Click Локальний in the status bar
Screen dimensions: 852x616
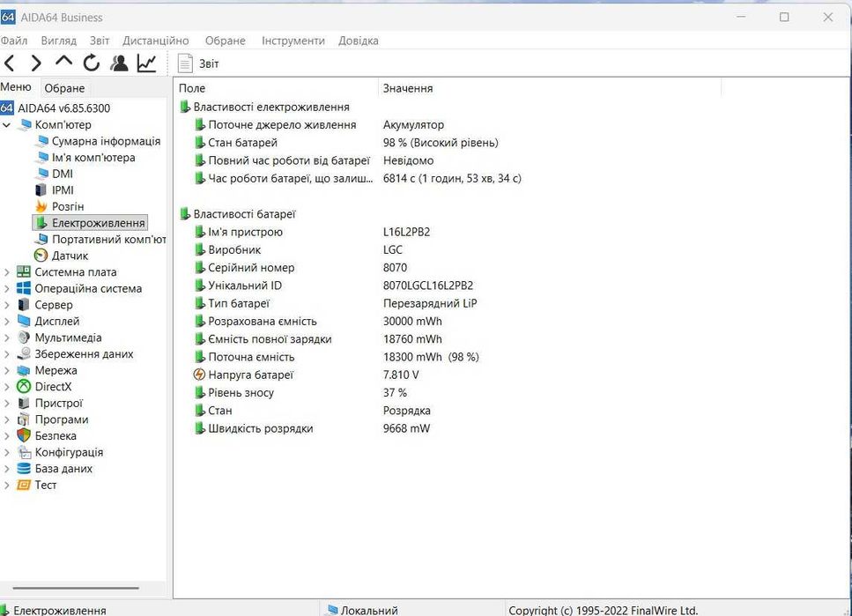coord(369,610)
